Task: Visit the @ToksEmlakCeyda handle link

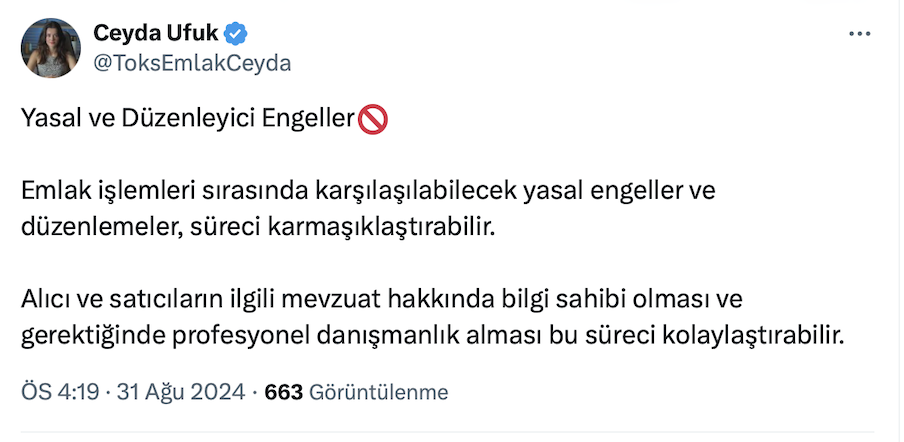Action: (x=192, y=62)
